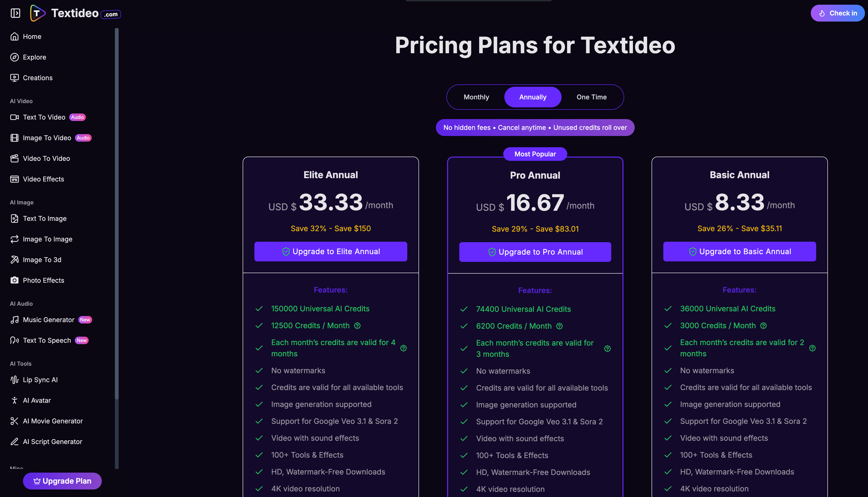Open Image To Image in sidebar
Image resolution: width=868 pixels, height=497 pixels.
[47, 239]
